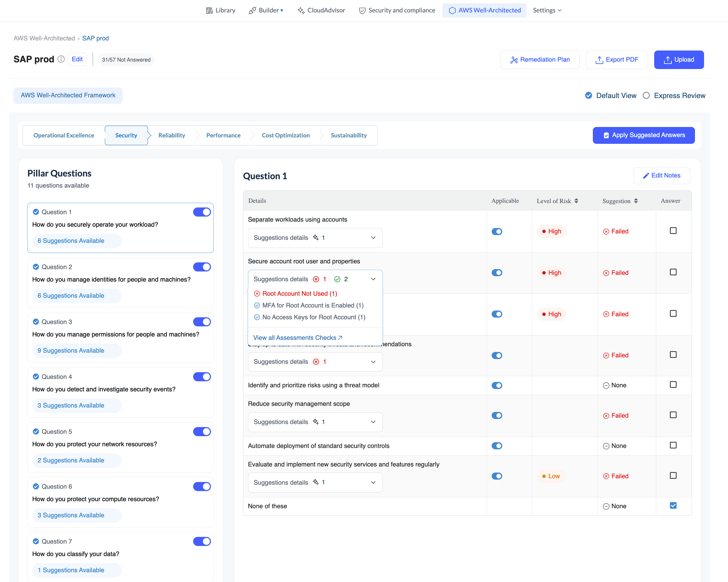Open the Library nav item
728x582 pixels.
pos(220,10)
